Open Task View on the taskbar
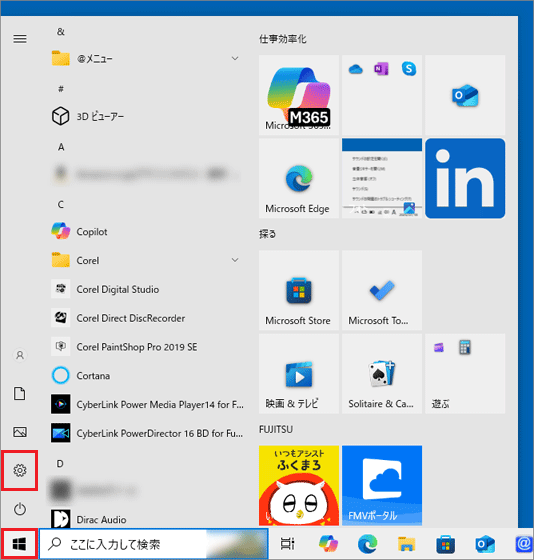The image size is (534, 560). tap(287, 544)
